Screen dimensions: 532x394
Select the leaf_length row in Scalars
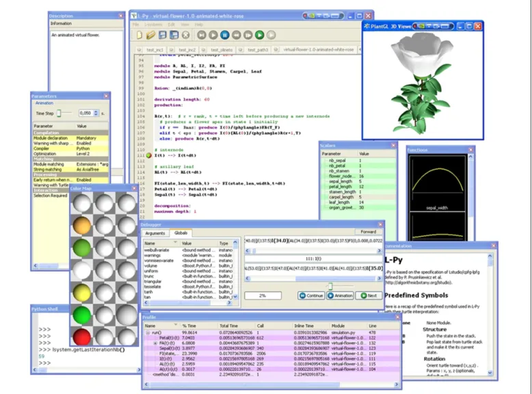click(358, 202)
